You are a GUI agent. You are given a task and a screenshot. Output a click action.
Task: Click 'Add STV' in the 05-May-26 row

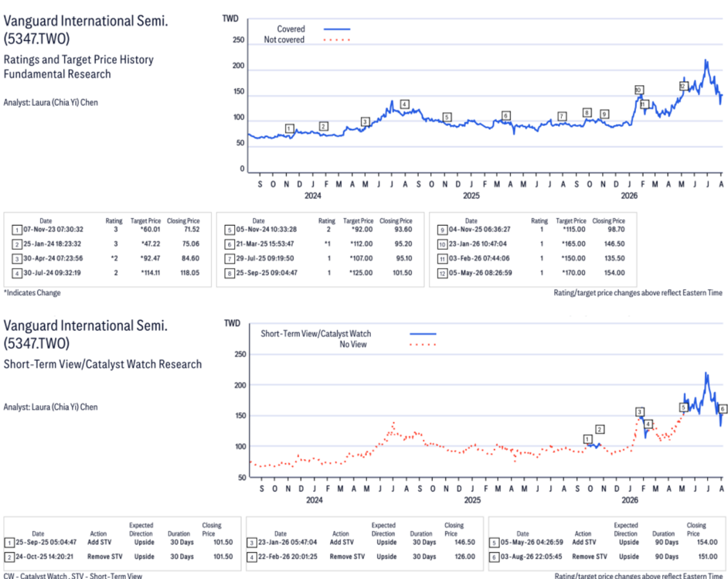[584, 542]
